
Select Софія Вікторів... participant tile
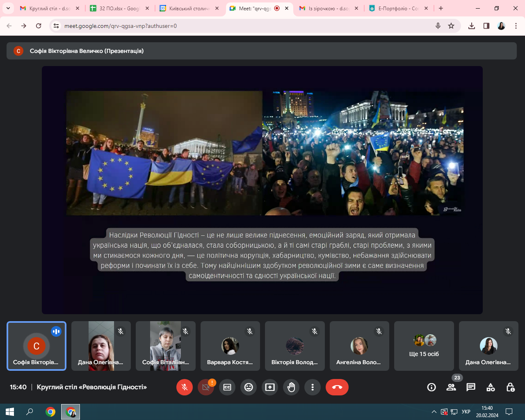(x=37, y=346)
